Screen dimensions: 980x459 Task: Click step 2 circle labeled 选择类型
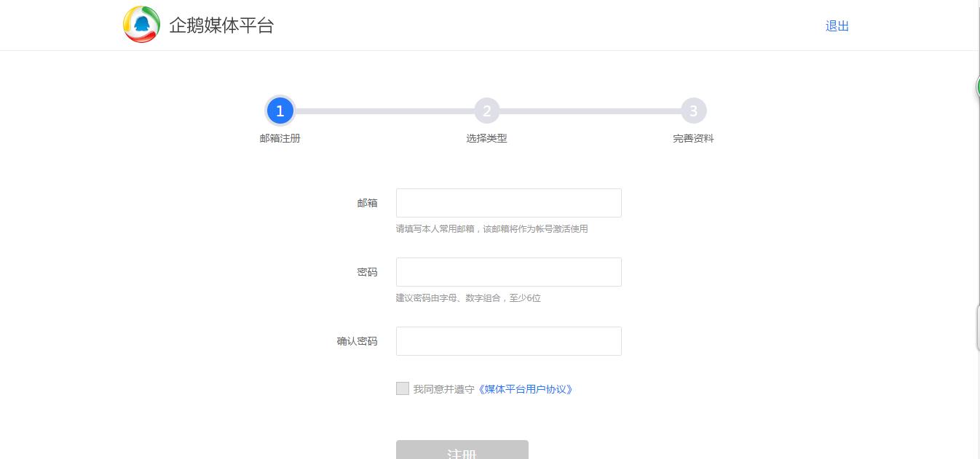(486, 111)
